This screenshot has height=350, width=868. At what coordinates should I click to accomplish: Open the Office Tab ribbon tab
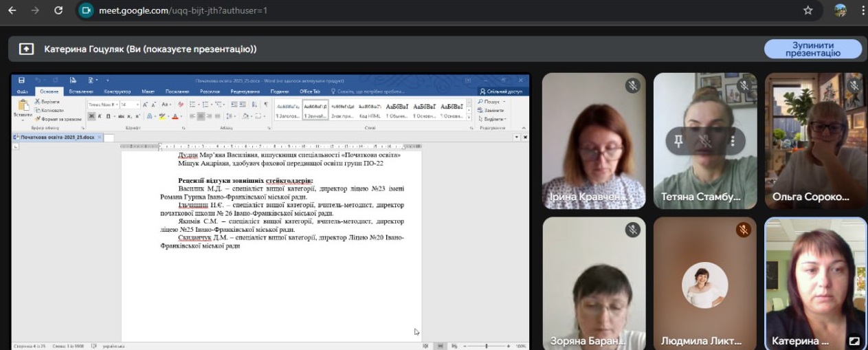pos(310,91)
